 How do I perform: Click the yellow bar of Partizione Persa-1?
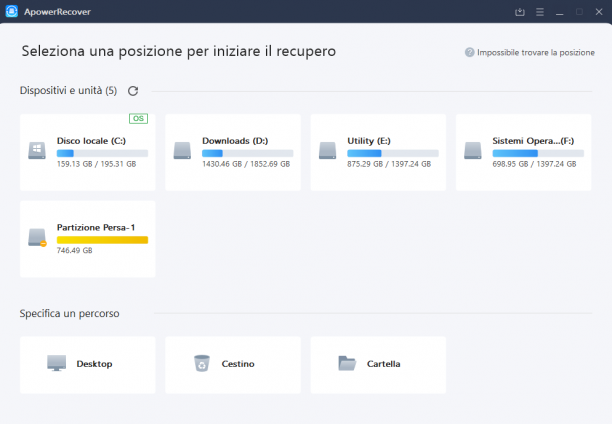102,240
